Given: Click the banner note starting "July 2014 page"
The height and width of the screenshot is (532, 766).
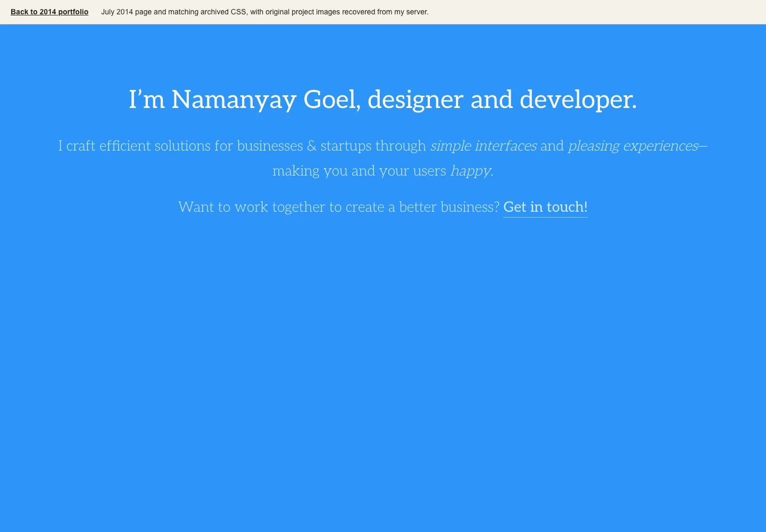Looking at the screenshot, I should coord(264,12).
